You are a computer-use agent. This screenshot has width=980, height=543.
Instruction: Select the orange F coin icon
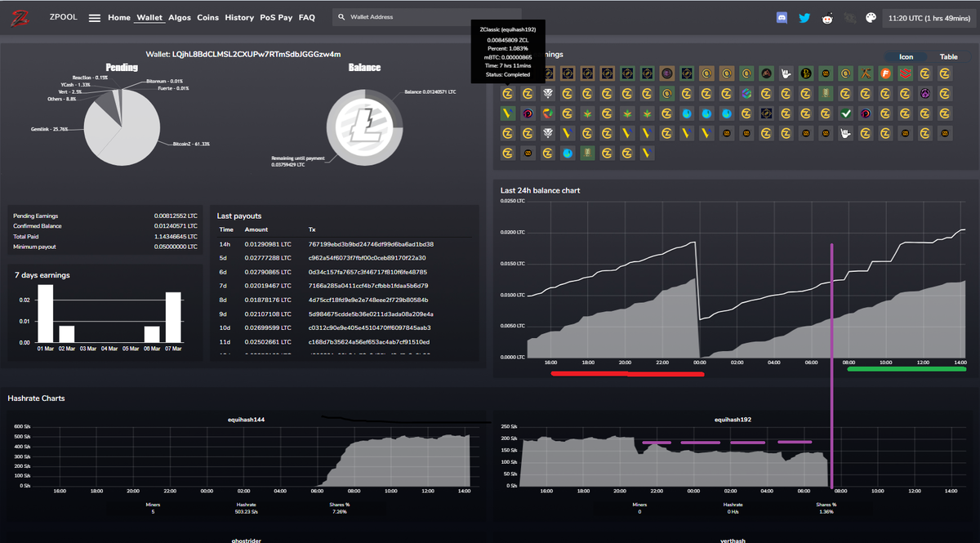[x=884, y=73]
